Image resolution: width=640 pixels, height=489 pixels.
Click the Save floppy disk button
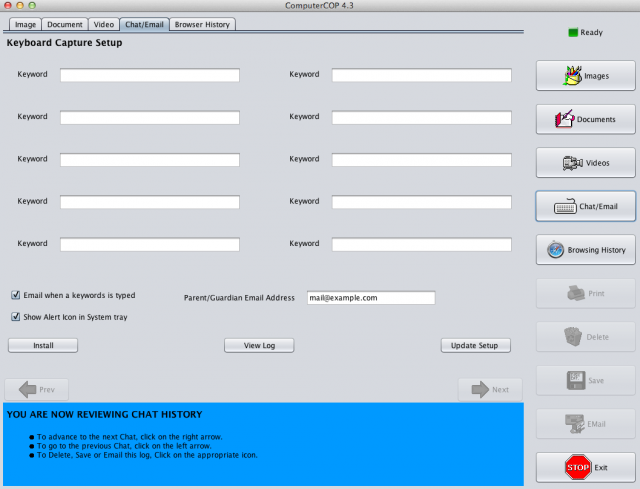(x=585, y=380)
